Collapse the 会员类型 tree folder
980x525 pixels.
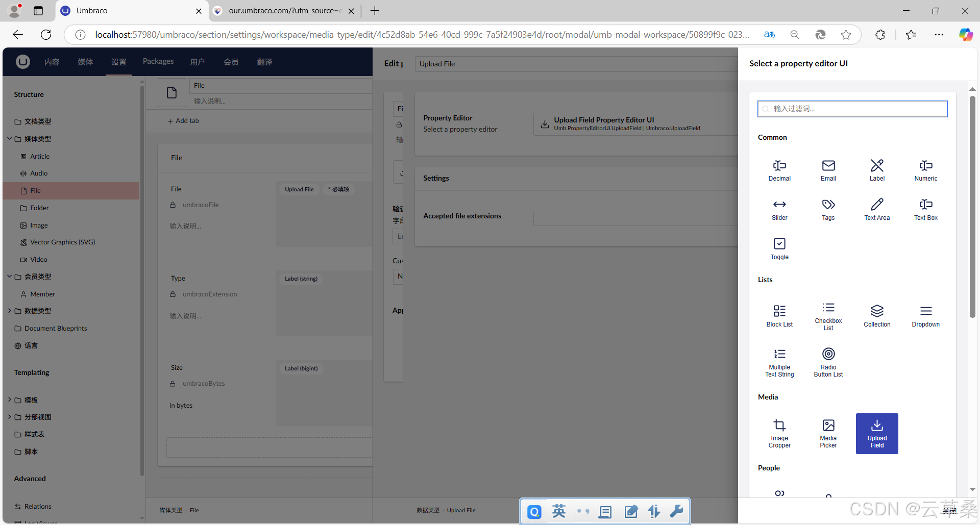click(x=9, y=276)
